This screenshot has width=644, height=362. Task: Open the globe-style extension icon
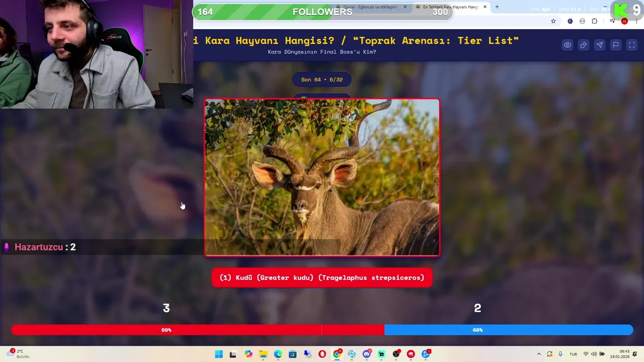coord(582,21)
